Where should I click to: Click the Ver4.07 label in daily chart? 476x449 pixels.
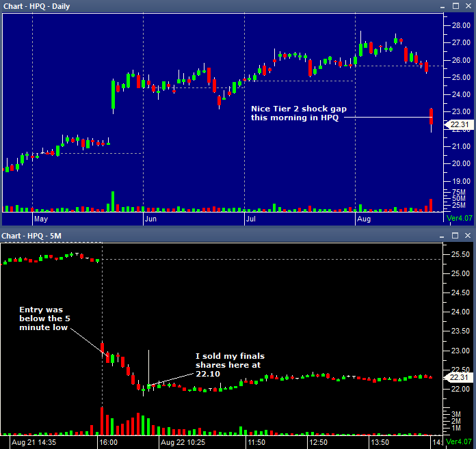(x=460, y=218)
